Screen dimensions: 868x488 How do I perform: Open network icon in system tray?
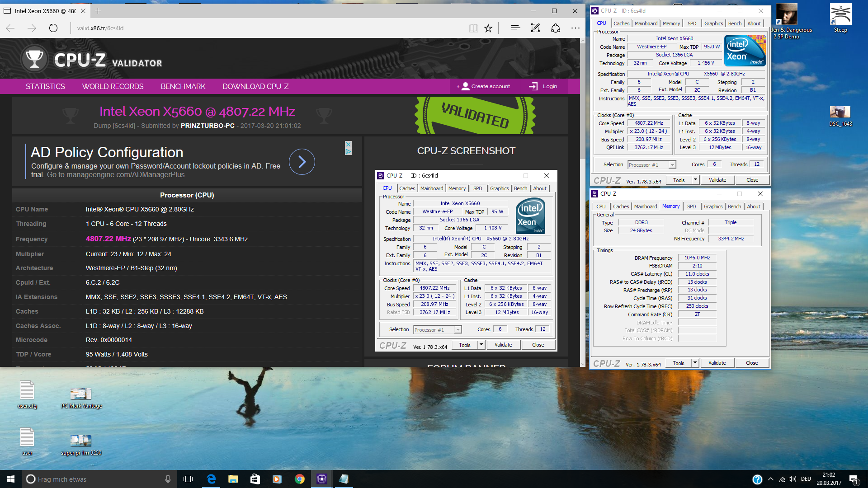pos(782,479)
